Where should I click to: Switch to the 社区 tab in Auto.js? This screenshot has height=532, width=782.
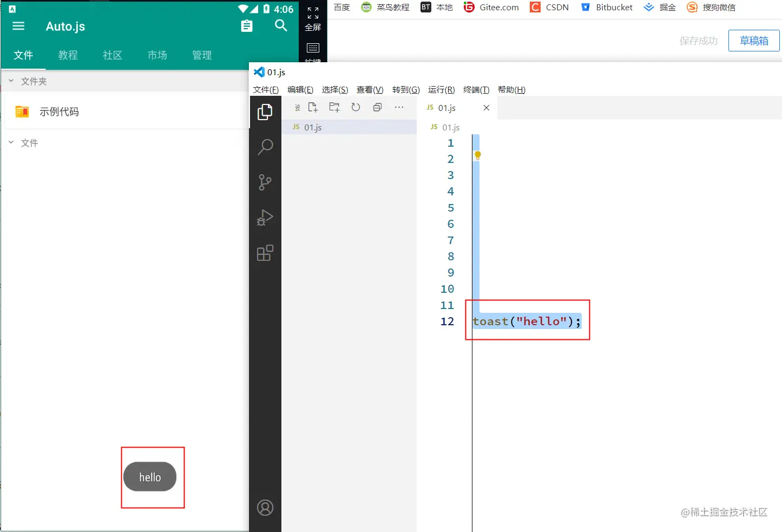[113, 55]
